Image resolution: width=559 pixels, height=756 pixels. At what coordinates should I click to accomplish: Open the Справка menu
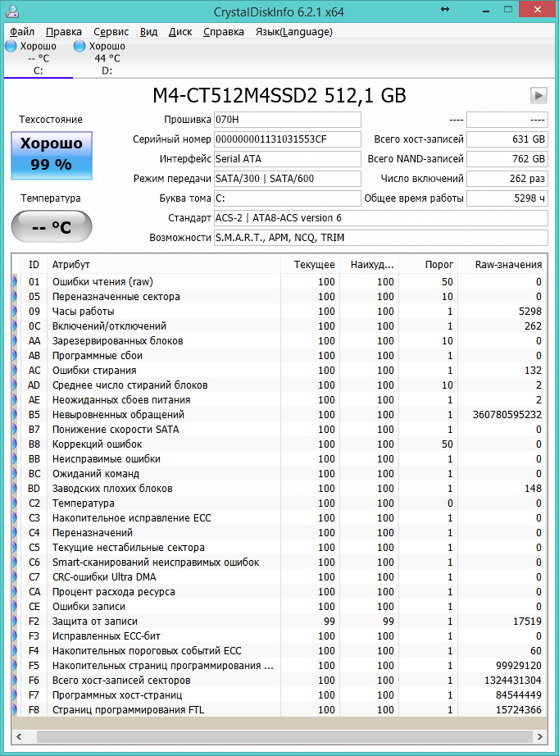(224, 32)
